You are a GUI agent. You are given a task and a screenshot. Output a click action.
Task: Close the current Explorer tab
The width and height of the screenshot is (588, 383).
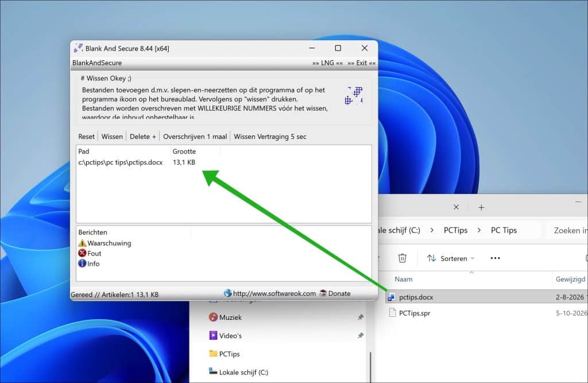[x=456, y=207]
